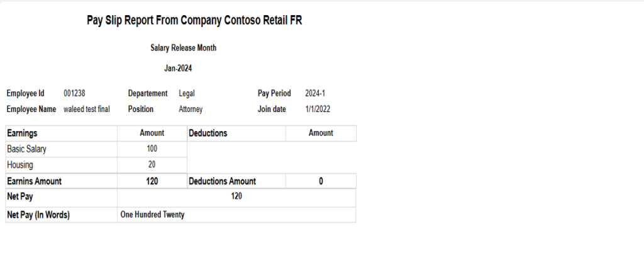The width and height of the screenshot is (644, 255).
Task: Click the Housing amount 20
Action: [152, 164]
